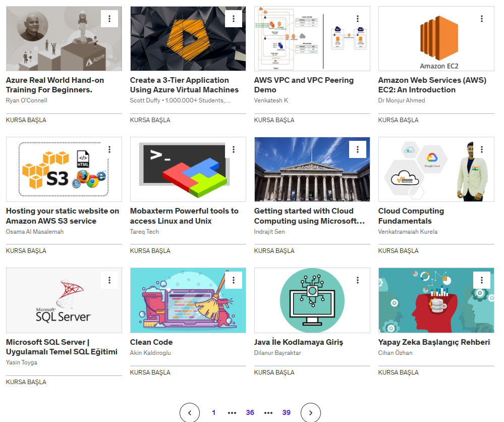This screenshot has width=504, height=422.
Task: Select page 36 in pagination
Action: [250, 412]
